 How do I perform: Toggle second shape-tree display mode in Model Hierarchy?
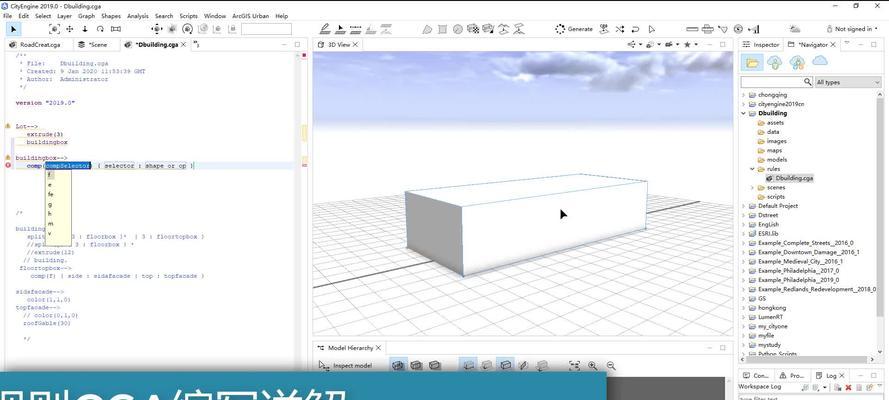[416, 365]
